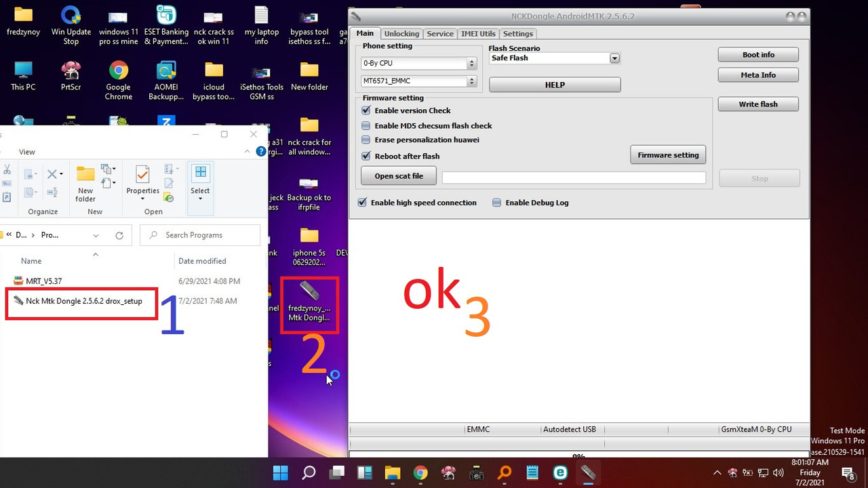Toggle Erase personalization huawei checkbox

point(366,140)
